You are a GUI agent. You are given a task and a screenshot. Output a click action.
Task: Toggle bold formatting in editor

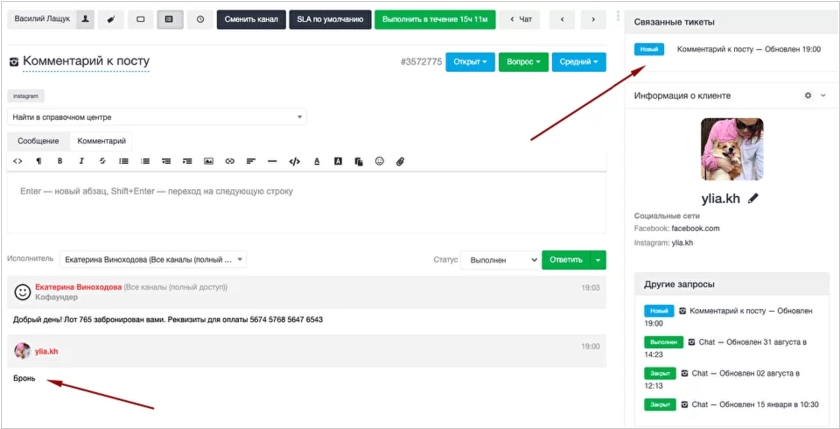click(60, 161)
